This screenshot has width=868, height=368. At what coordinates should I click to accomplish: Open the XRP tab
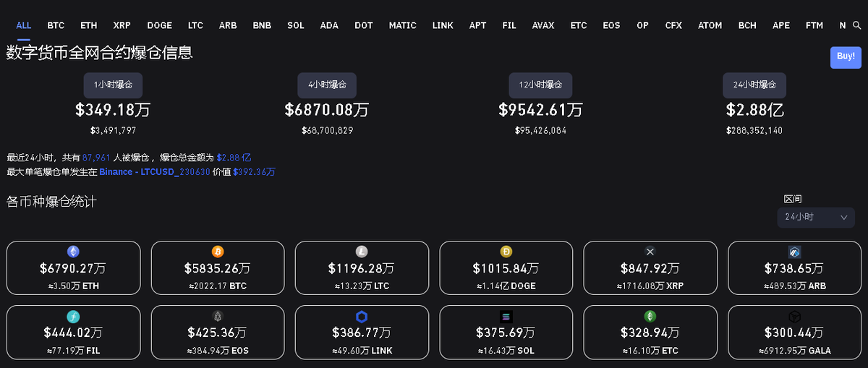tap(122, 25)
